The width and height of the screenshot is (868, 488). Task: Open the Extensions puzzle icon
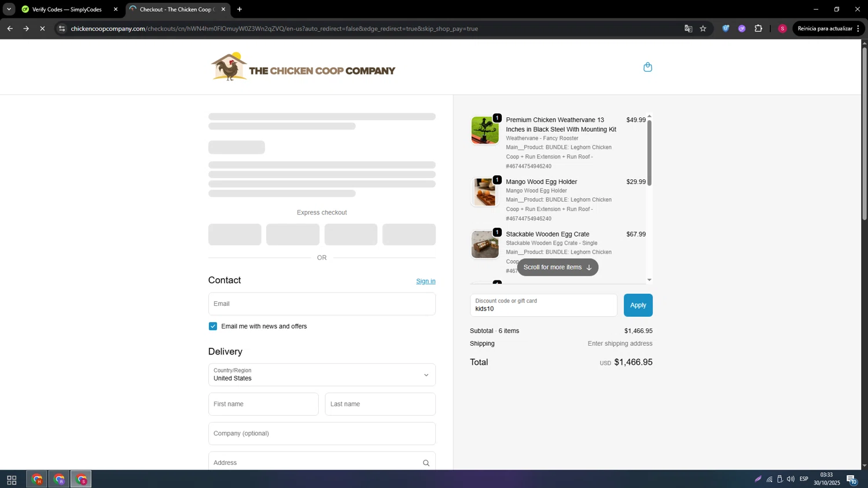click(758, 28)
